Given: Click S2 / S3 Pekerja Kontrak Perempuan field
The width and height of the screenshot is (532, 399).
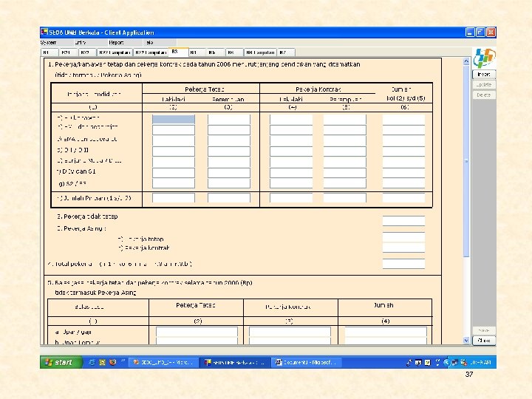Looking at the screenshot, I should (x=345, y=183).
